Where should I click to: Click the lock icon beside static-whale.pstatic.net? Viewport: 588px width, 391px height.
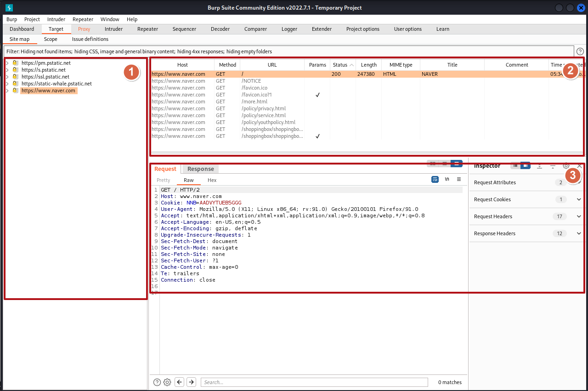[x=15, y=84]
